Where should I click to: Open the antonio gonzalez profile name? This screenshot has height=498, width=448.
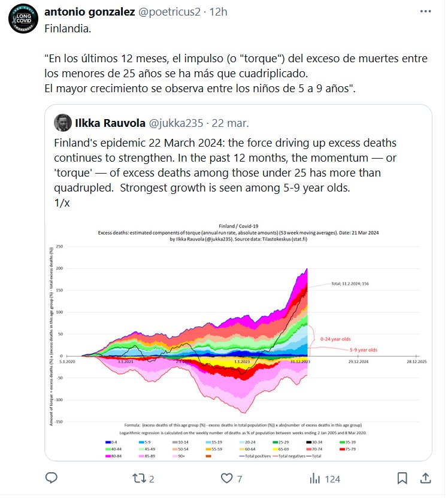pos(98,11)
